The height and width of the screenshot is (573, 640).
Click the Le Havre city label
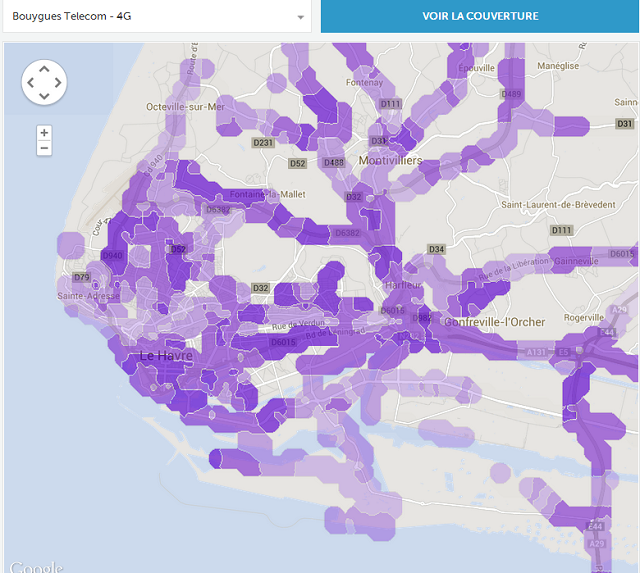[165, 355]
